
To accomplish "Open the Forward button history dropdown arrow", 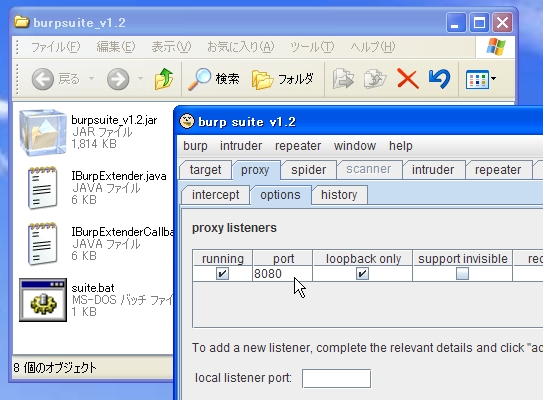I will pos(140,79).
